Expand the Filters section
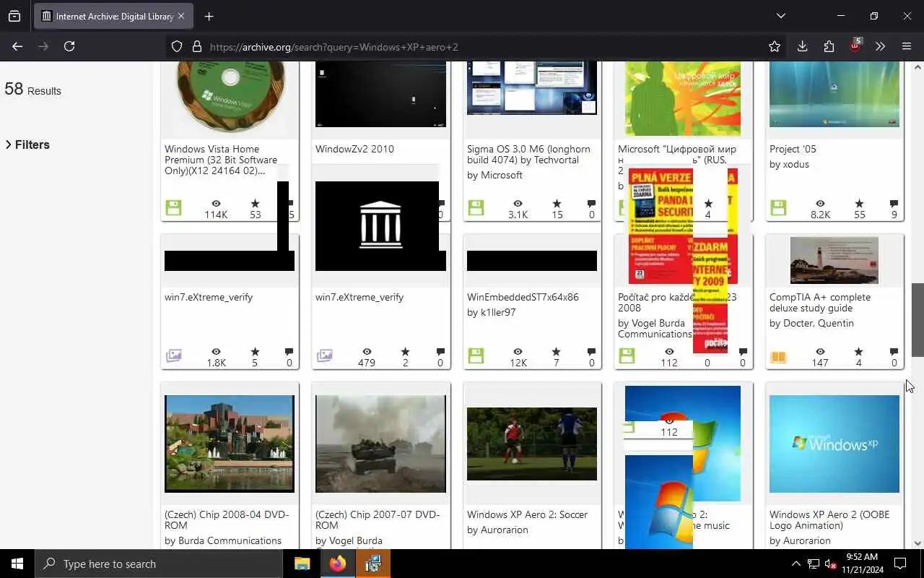The height and width of the screenshot is (578, 924). coord(27,144)
